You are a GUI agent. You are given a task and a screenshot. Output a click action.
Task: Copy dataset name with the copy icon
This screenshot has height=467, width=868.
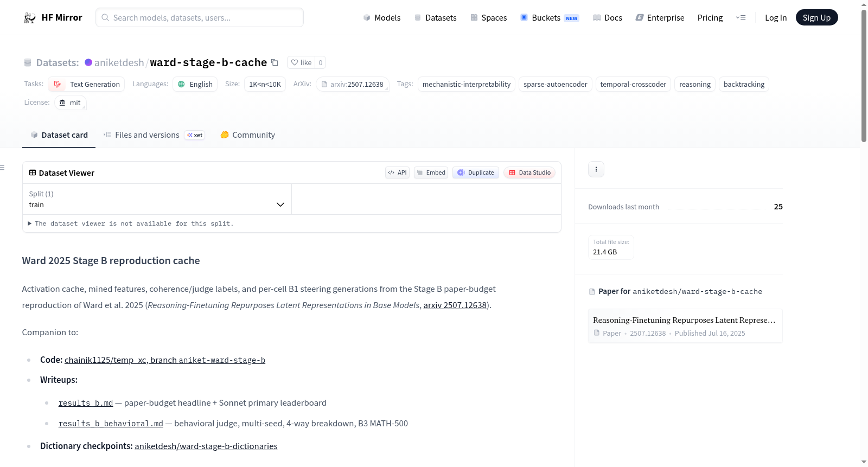pyautogui.click(x=275, y=62)
